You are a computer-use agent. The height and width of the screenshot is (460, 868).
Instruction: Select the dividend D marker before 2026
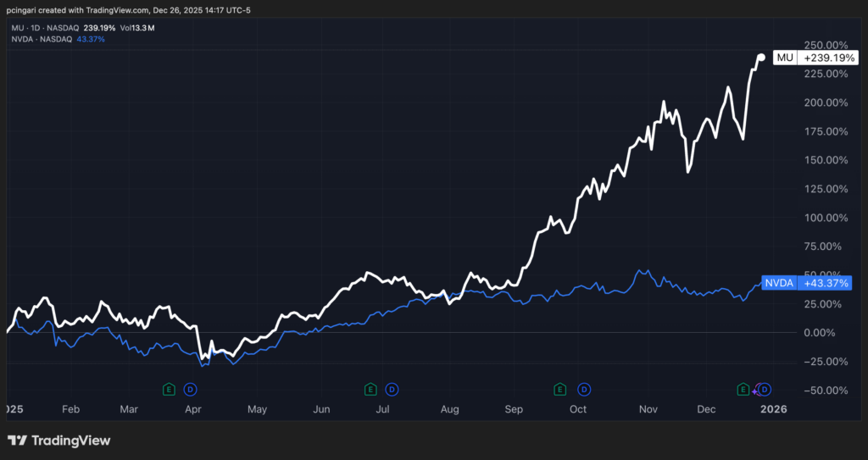click(764, 389)
